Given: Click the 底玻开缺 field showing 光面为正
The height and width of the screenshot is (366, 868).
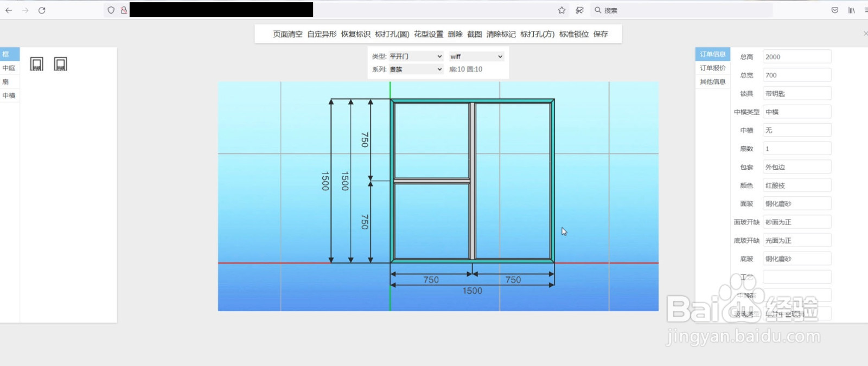Looking at the screenshot, I should 797,241.
